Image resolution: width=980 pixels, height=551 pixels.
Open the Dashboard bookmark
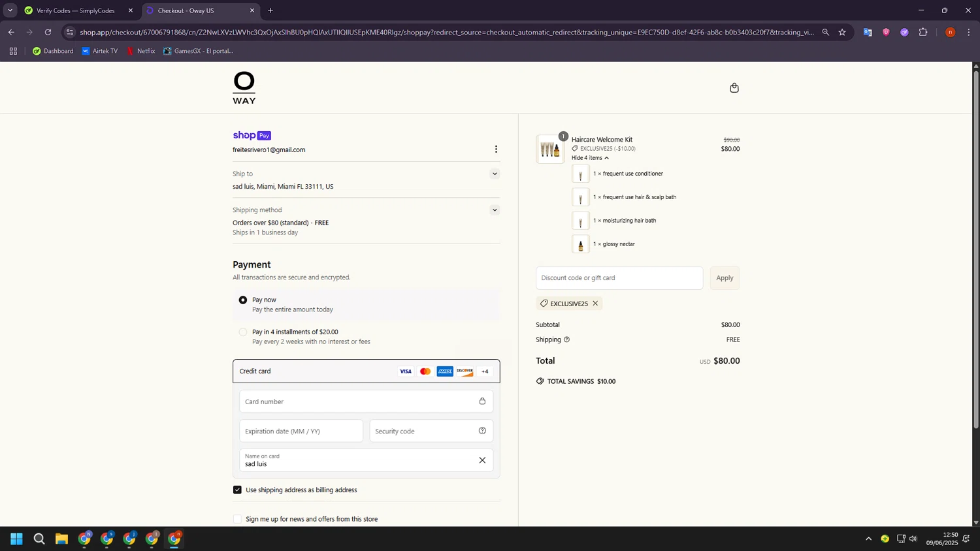53,51
